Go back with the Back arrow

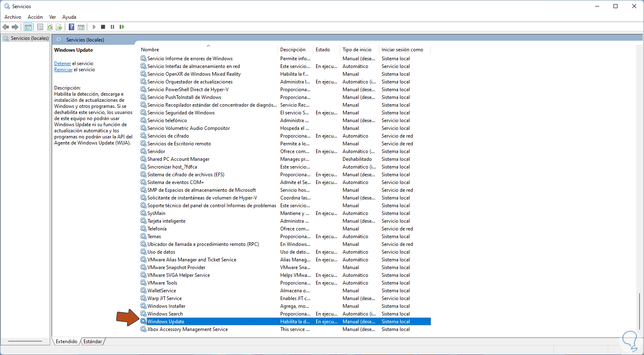pos(6,27)
